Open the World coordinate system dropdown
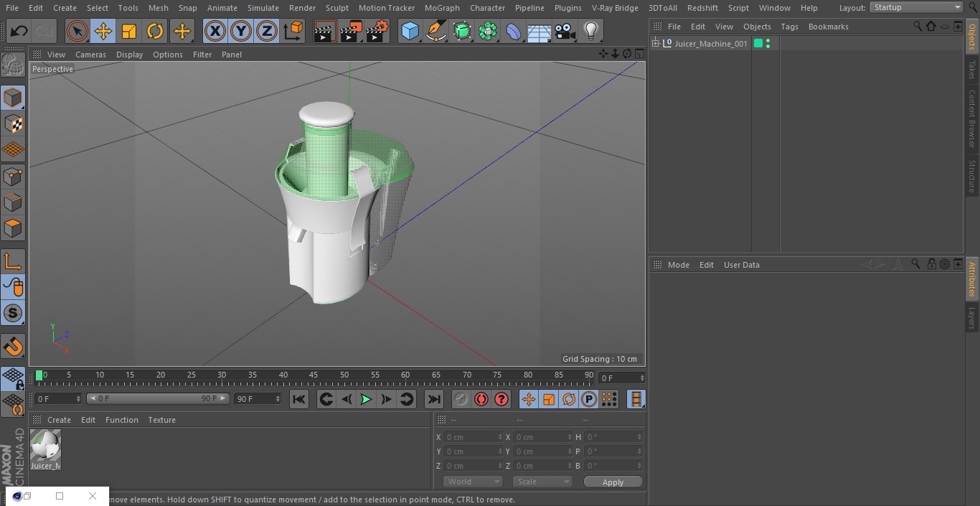Image resolution: width=980 pixels, height=506 pixels. 473,482
